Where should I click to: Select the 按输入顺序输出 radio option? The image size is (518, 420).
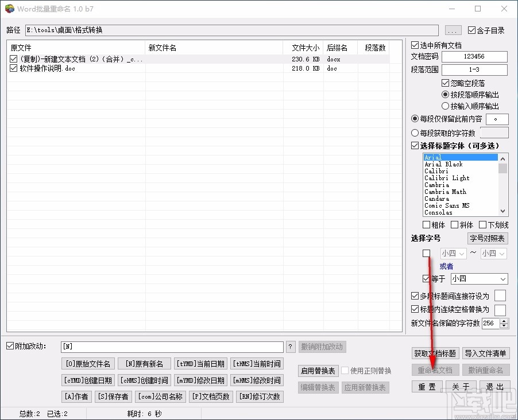445,106
